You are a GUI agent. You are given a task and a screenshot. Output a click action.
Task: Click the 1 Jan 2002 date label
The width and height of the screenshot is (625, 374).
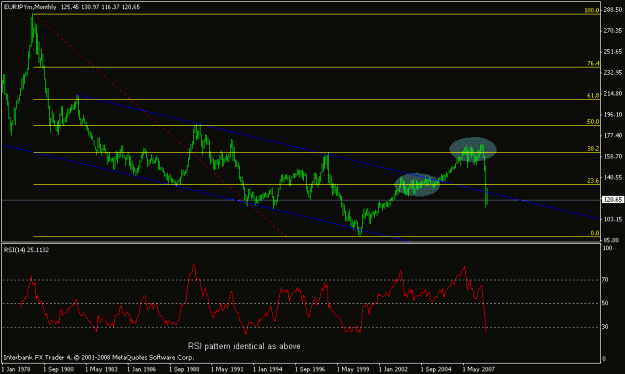click(x=393, y=369)
